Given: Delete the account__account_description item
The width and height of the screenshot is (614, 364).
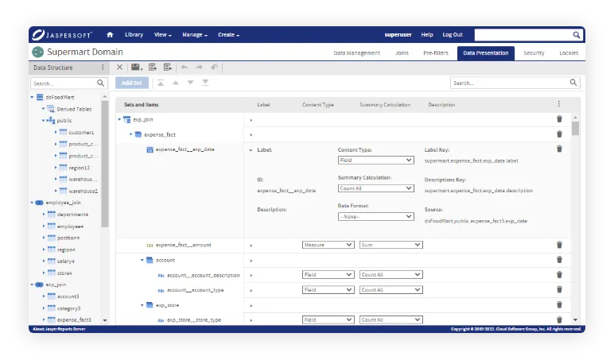Looking at the screenshot, I should (x=559, y=275).
